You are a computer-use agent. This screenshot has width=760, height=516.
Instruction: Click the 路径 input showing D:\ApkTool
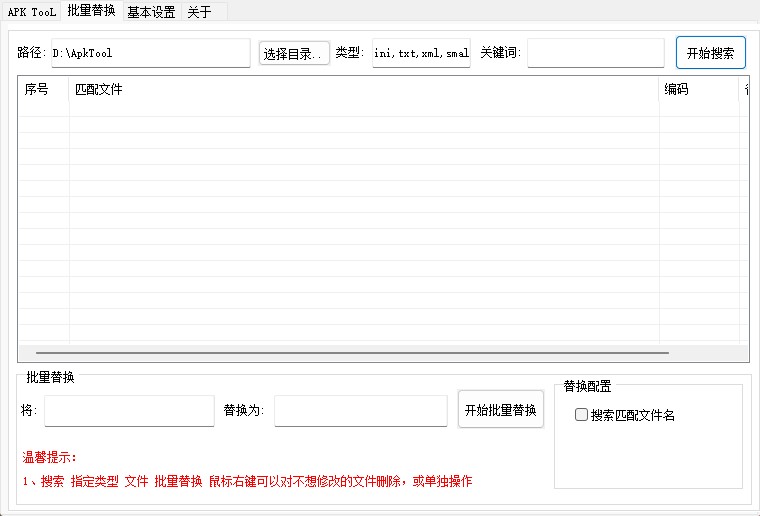pyautogui.click(x=149, y=53)
